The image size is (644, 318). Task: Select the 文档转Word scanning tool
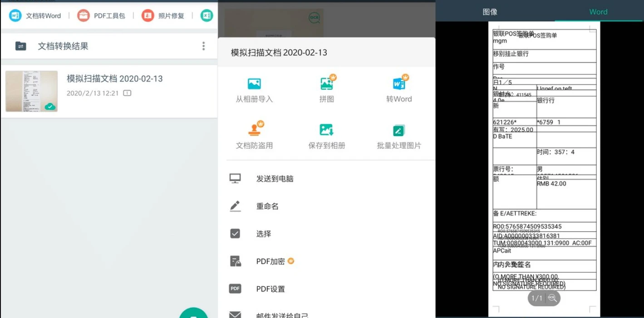click(35, 15)
